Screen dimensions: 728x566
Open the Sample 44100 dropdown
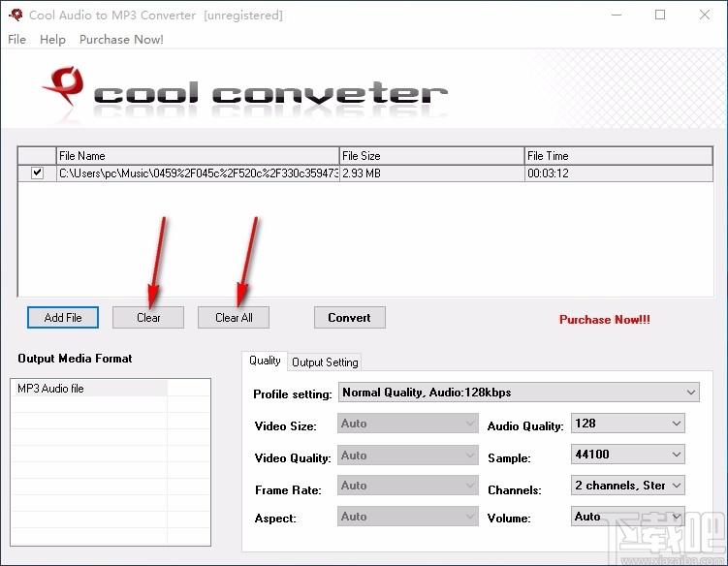click(x=628, y=455)
